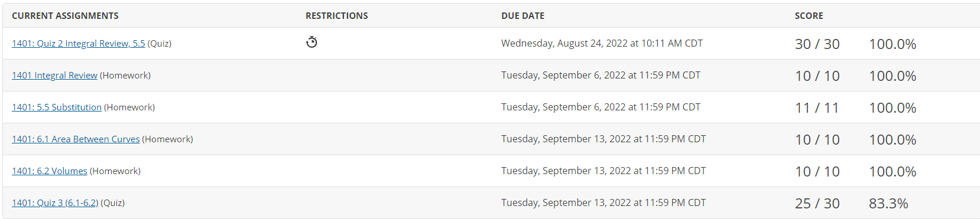Click the 11 / 11 Substitution score
Screen dimensions: 980x219
pos(817,108)
